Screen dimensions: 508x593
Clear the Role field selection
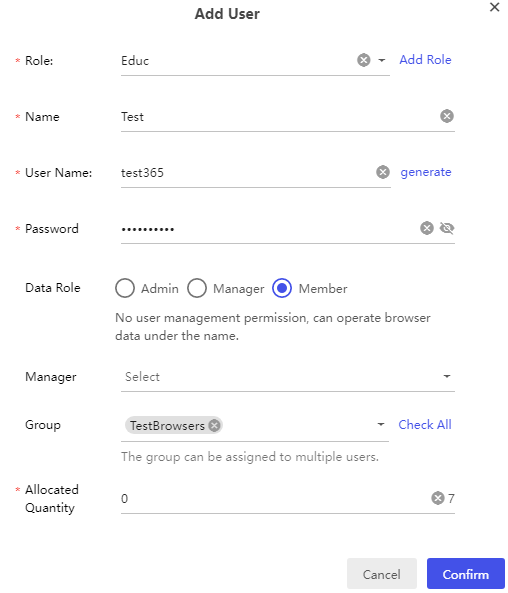pyautogui.click(x=364, y=60)
